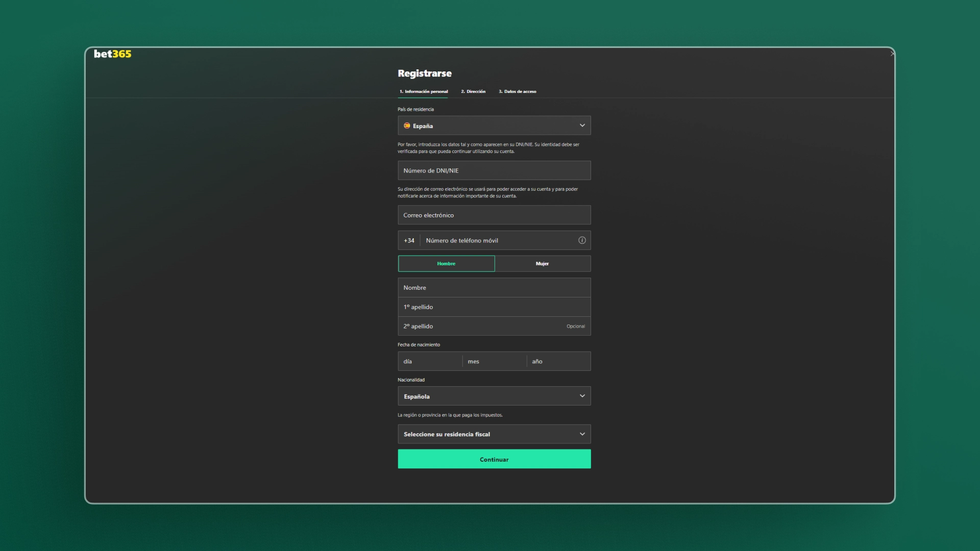
Task: Select mes of birth field
Action: [495, 361]
